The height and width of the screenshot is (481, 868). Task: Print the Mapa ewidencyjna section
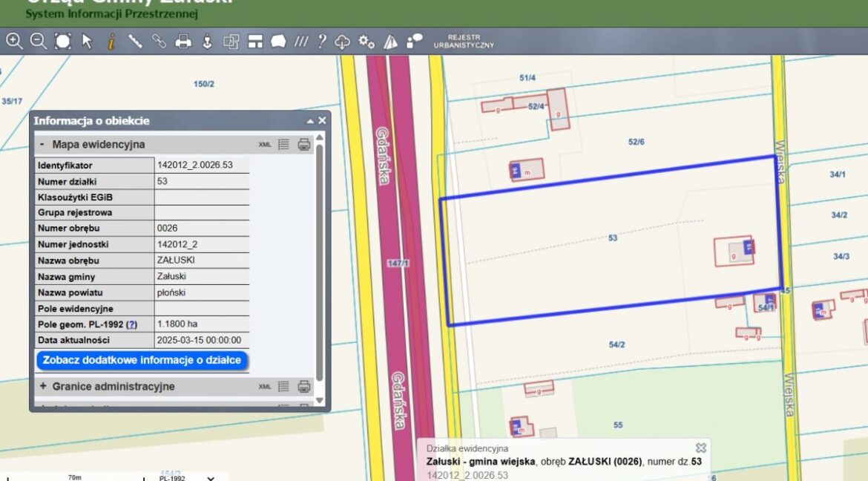304,145
